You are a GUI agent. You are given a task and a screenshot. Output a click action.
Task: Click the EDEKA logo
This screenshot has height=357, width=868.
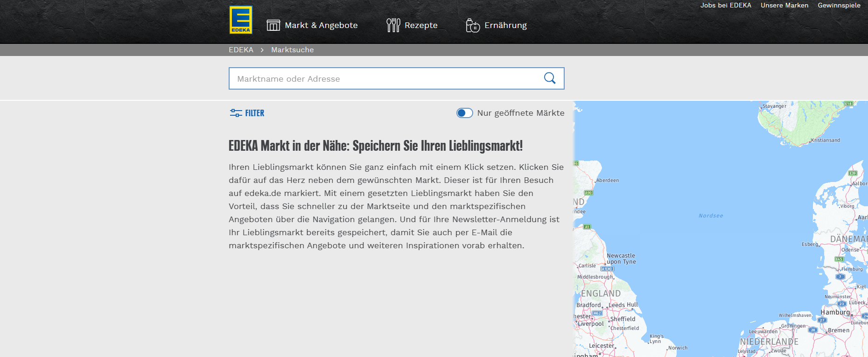(x=241, y=20)
